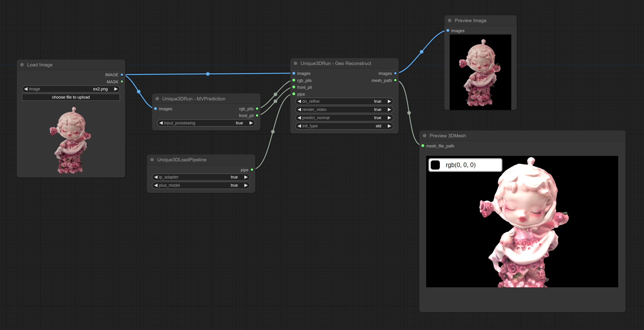
Task: Click the MASK output socket on Load Image
Action: pyautogui.click(x=122, y=82)
